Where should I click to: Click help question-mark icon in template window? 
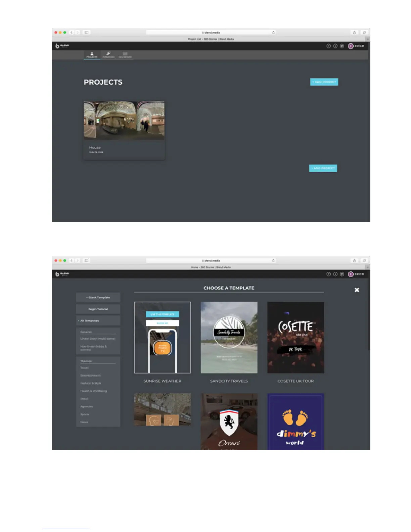[329, 274]
